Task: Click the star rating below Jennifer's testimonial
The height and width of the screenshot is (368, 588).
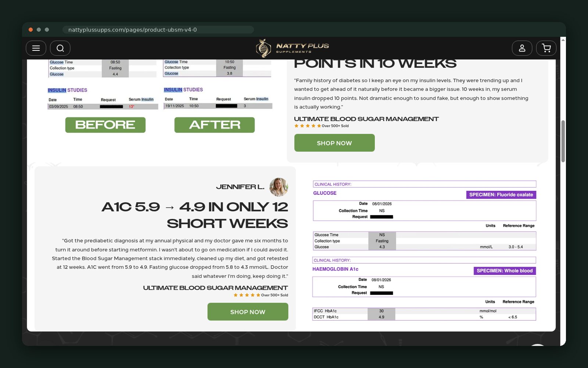Action: click(x=247, y=295)
